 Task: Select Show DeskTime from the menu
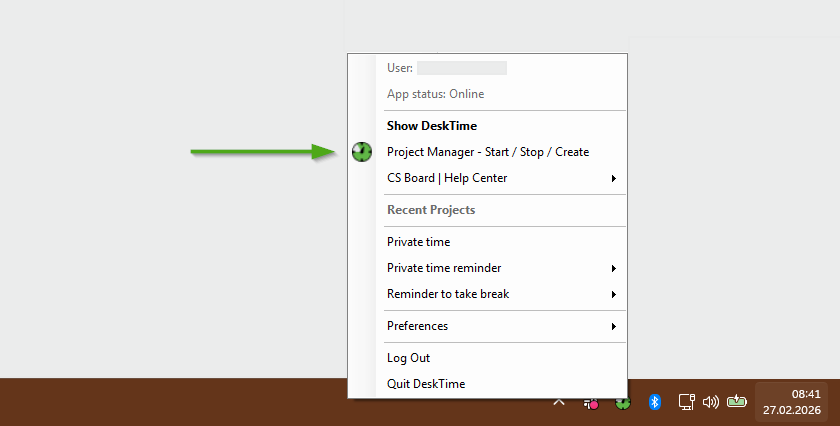[432, 126]
